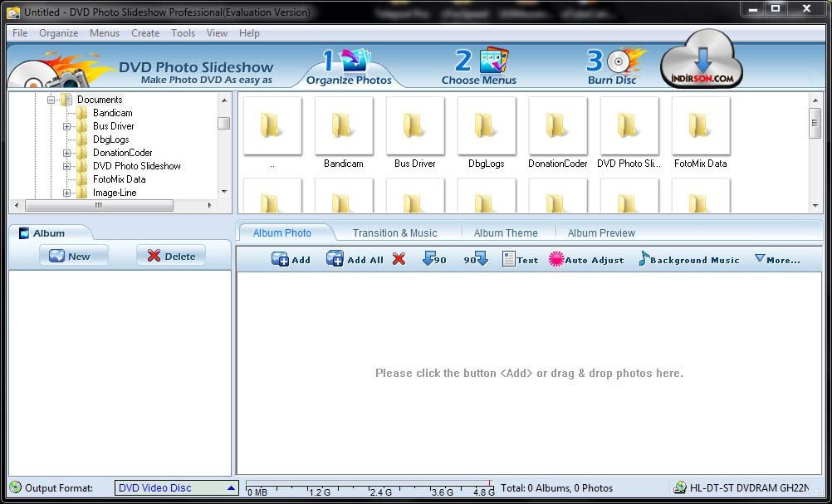This screenshot has height=504, width=832.
Task: Click the DVD drive icon in status bar
Action: pos(679,487)
